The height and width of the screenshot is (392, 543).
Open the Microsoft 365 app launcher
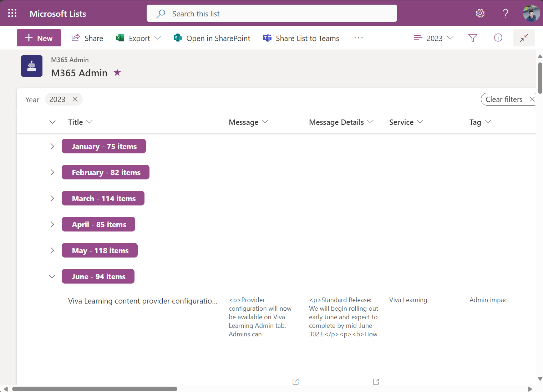pyautogui.click(x=12, y=13)
